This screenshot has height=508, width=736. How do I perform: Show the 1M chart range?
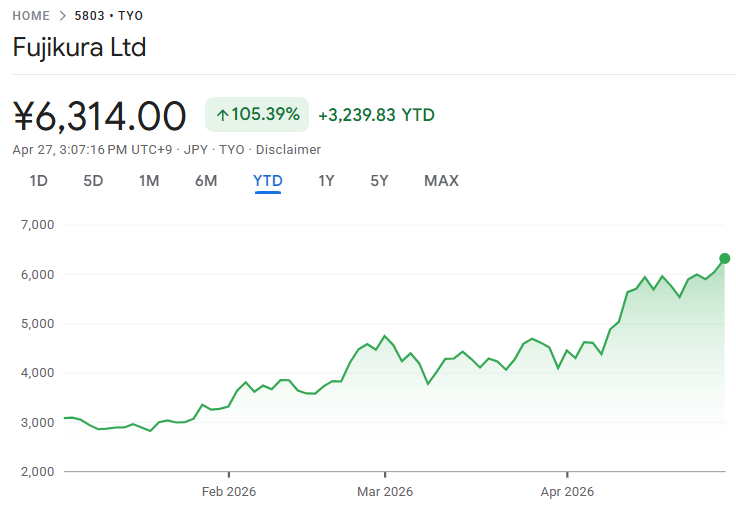[149, 181]
